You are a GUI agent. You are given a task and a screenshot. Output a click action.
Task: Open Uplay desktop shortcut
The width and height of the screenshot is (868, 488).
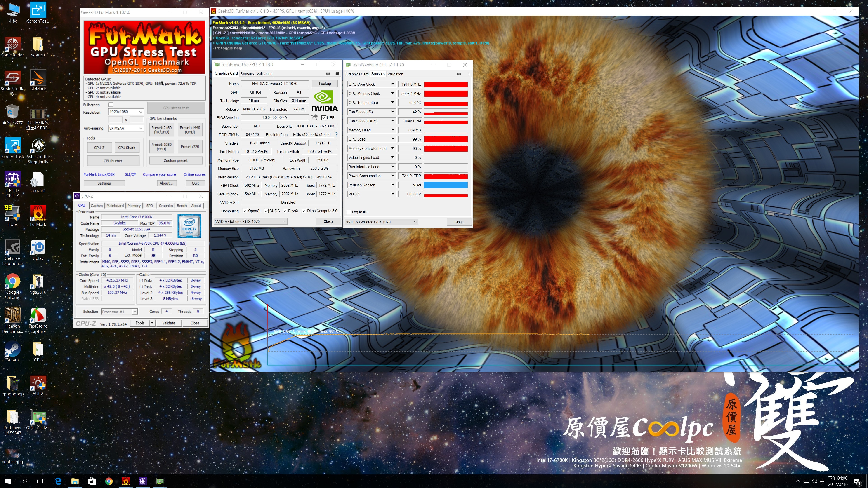(x=38, y=250)
